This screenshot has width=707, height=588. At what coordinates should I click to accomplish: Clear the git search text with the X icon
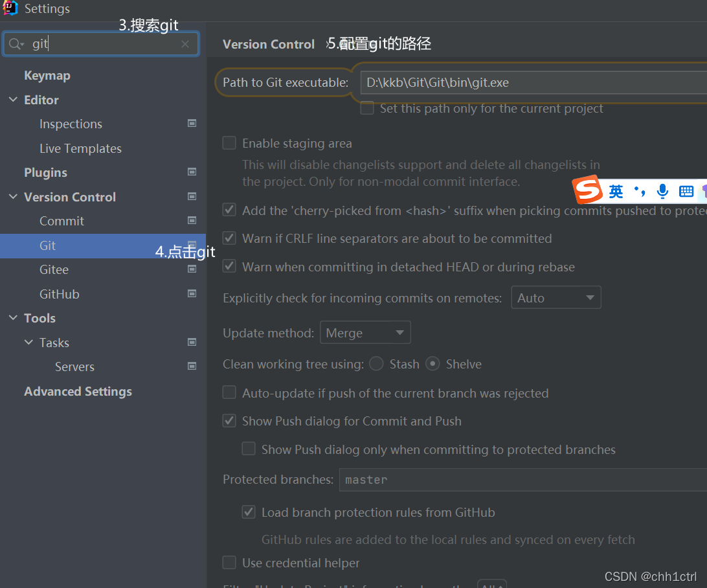pyautogui.click(x=185, y=44)
